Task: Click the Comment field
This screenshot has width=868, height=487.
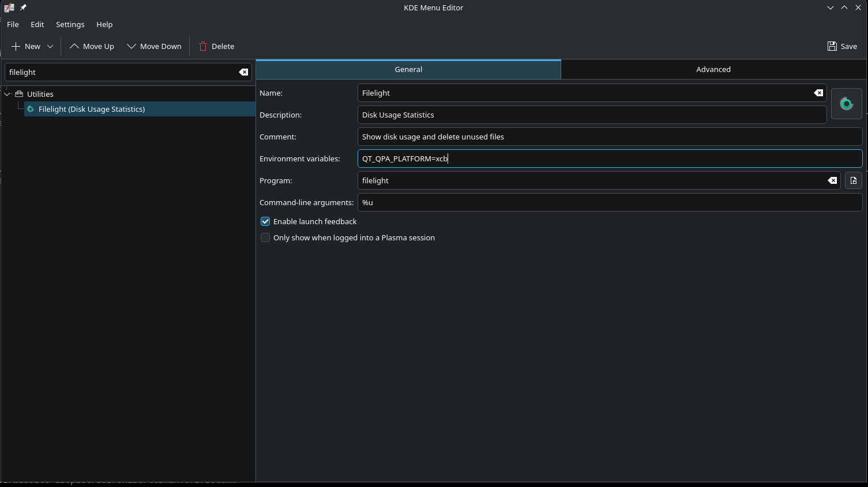Action: (x=610, y=137)
